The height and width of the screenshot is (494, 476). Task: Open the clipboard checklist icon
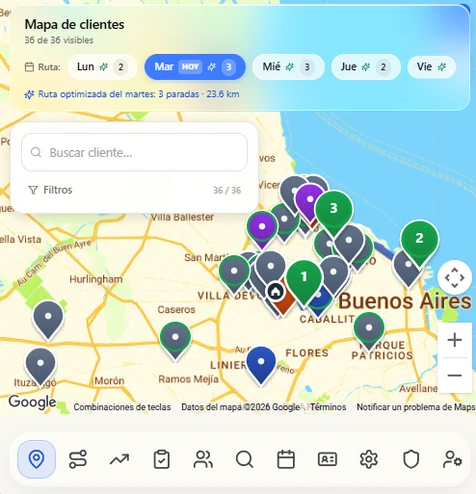pos(161,459)
